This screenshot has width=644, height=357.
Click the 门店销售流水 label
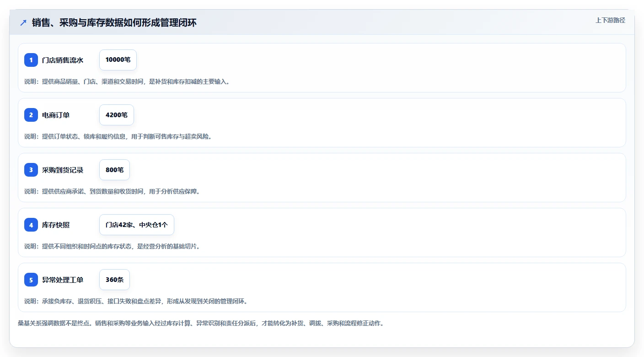click(x=63, y=60)
